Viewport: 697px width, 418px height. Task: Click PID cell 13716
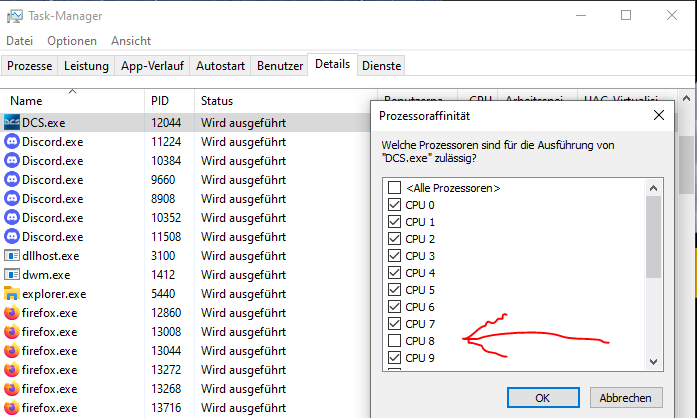166,408
